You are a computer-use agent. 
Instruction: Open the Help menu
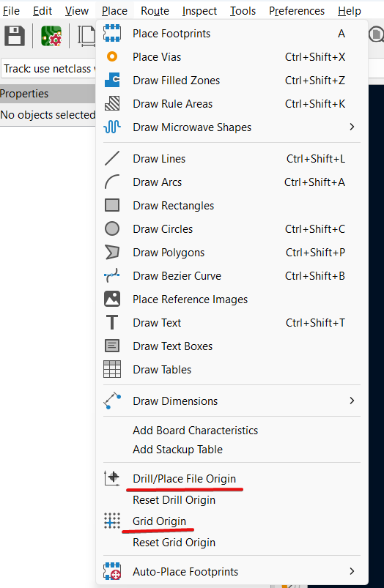point(349,11)
